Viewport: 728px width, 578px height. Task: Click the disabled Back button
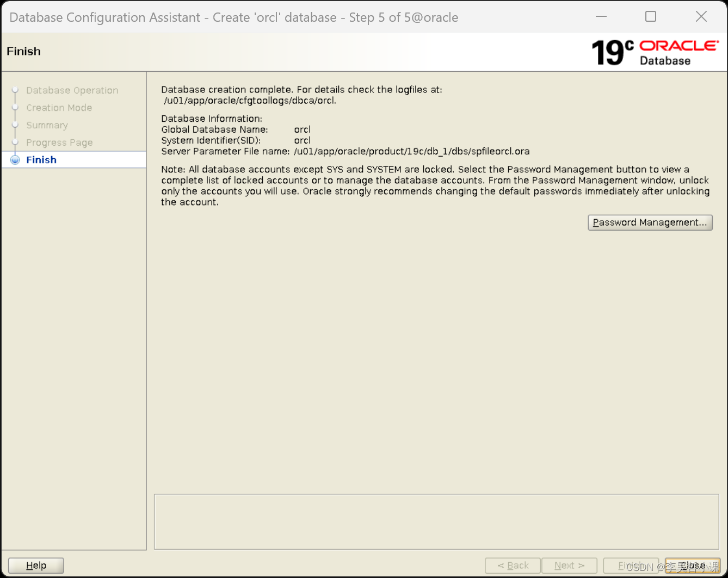[x=513, y=565]
